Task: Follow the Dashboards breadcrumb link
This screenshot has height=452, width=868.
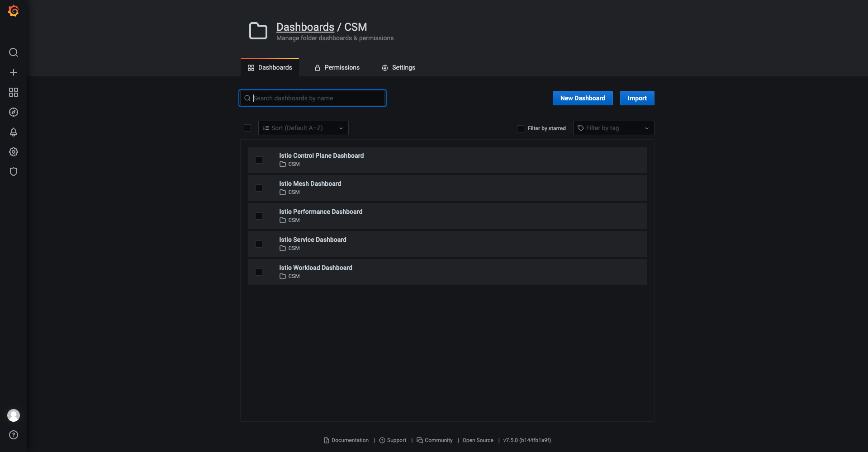Action: (x=305, y=27)
